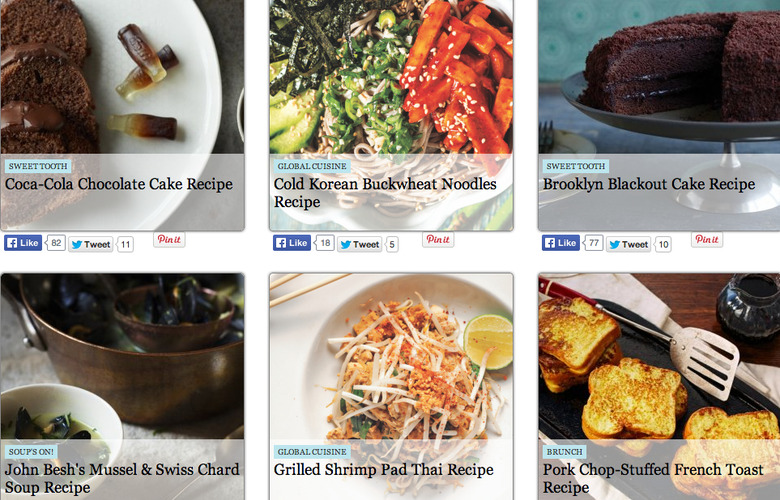The image size is (780, 500).
Task: Tweet the Brooklyn Blackout Cake recipe
Action: click(628, 244)
